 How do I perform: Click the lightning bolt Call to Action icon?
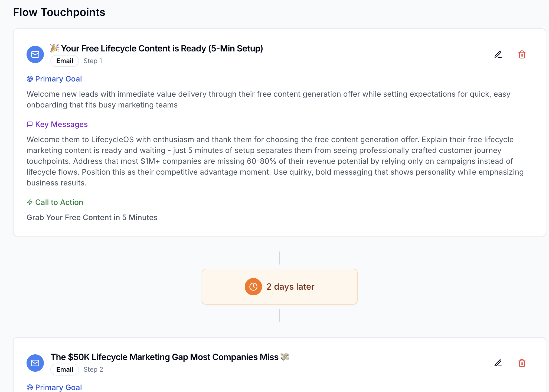(x=30, y=202)
